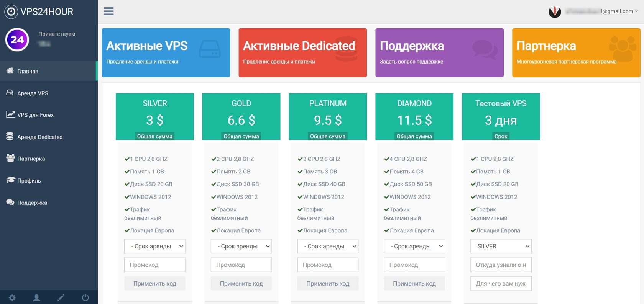This screenshot has height=304, width=644.
Task: Click the drive icon on Активные VPS card
Action: coord(210,49)
